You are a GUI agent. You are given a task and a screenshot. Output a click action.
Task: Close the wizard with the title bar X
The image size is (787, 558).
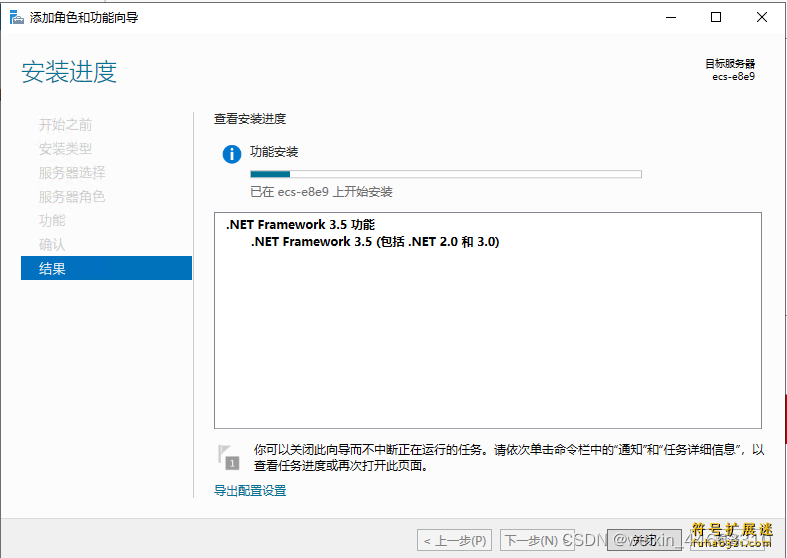762,17
